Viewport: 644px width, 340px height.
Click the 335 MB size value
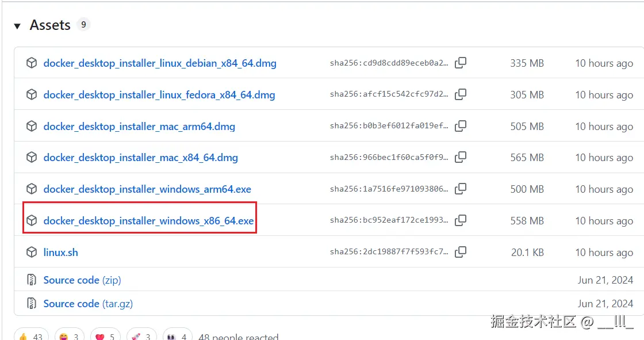coord(527,63)
